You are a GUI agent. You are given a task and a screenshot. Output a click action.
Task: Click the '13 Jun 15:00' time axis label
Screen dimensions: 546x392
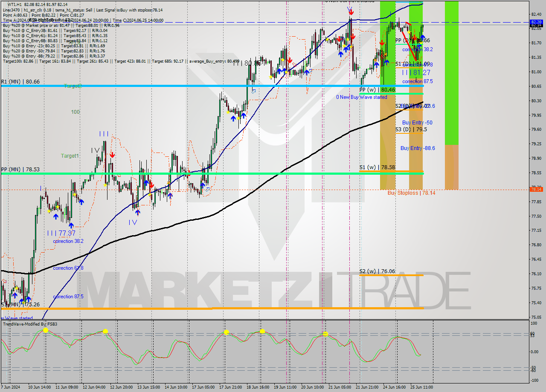pos(149,387)
